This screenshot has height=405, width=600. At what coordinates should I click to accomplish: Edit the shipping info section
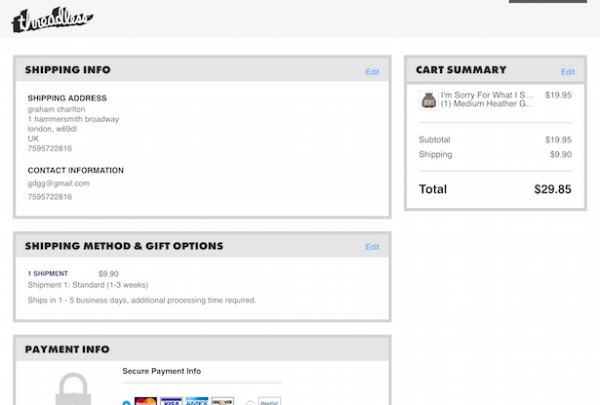point(372,72)
